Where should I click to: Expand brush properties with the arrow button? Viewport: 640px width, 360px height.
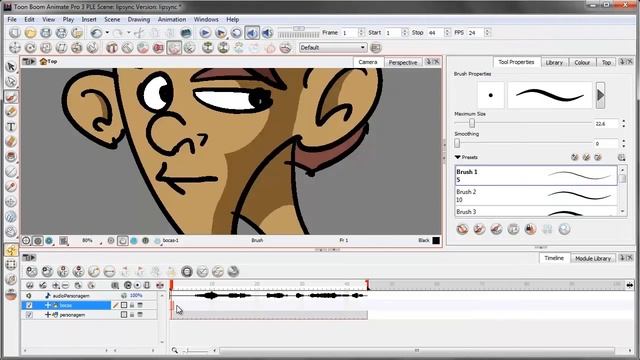(x=600, y=95)
